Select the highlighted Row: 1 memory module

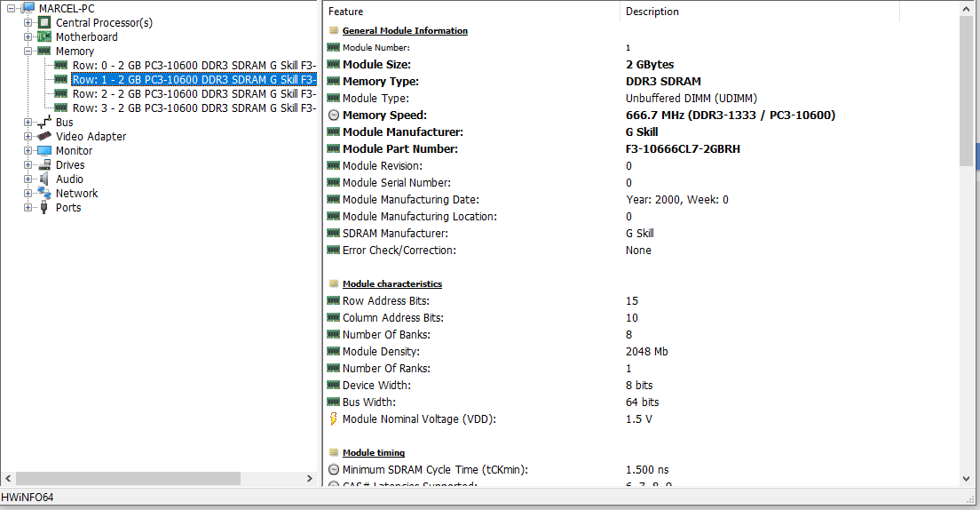194,79
